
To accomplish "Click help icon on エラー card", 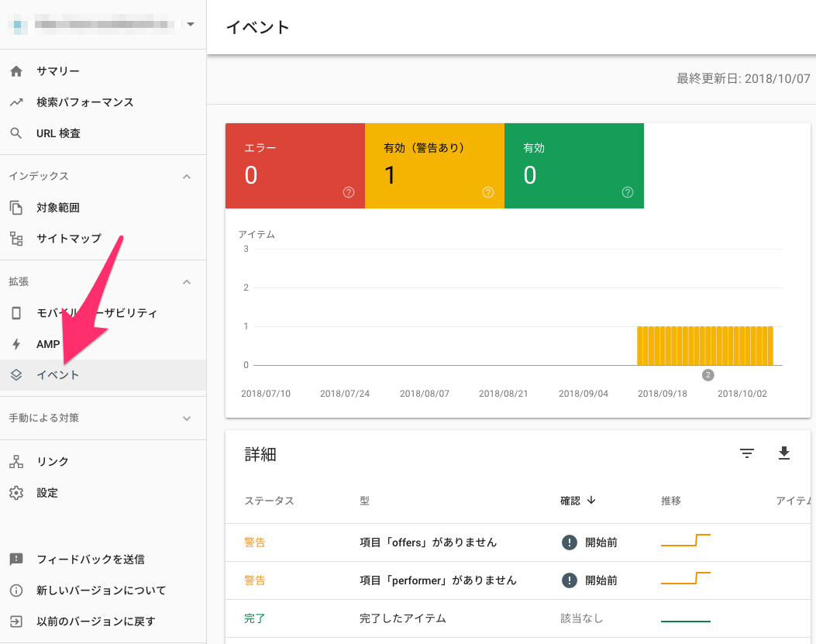I will pyautogui.click(x=349, y=192).
